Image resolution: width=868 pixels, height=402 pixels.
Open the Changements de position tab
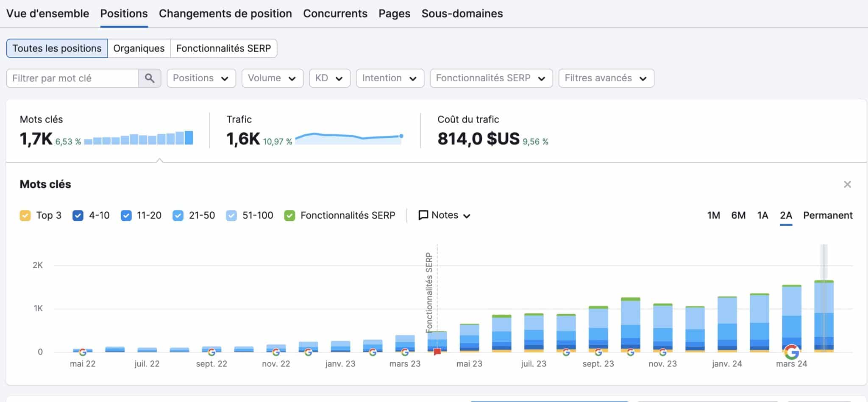[225, 14]
